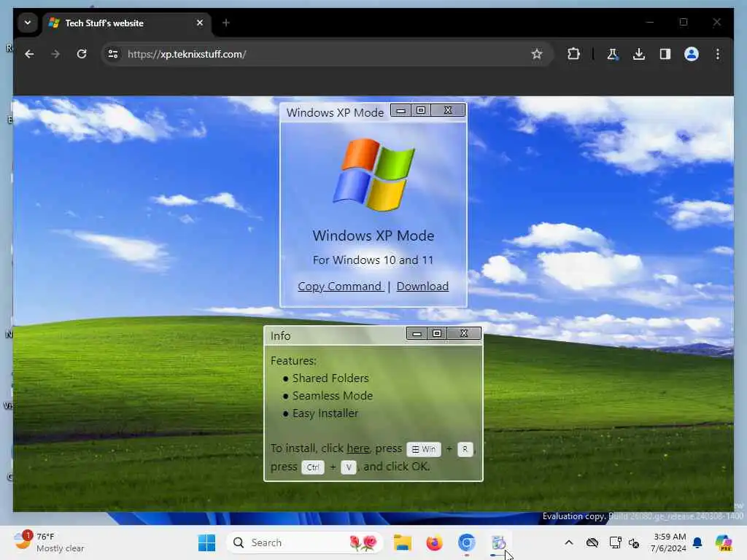Open the Windows Start menu

click(x=206, y=542)
